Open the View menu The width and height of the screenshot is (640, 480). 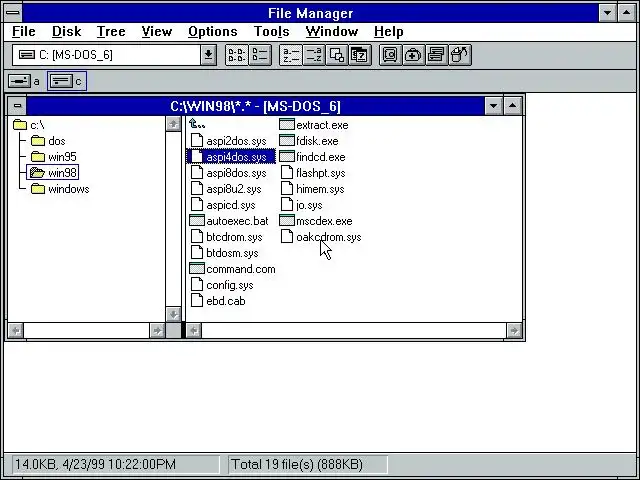tap(157, 31)
